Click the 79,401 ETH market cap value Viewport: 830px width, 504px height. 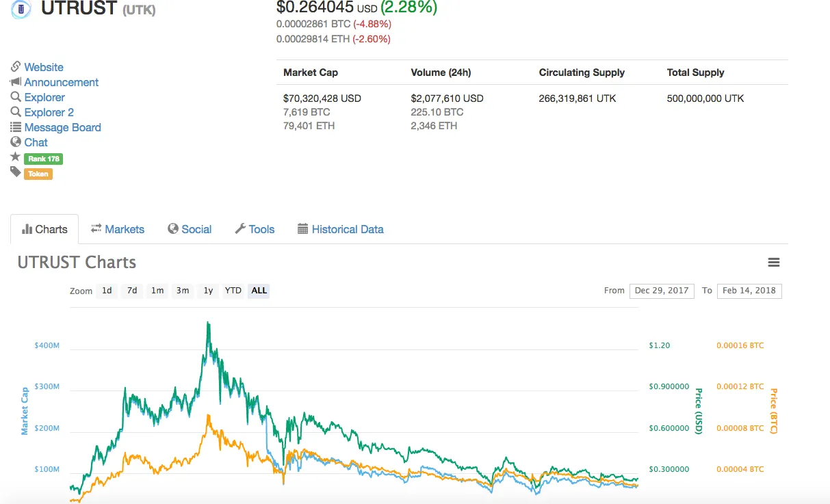[309, 126]
